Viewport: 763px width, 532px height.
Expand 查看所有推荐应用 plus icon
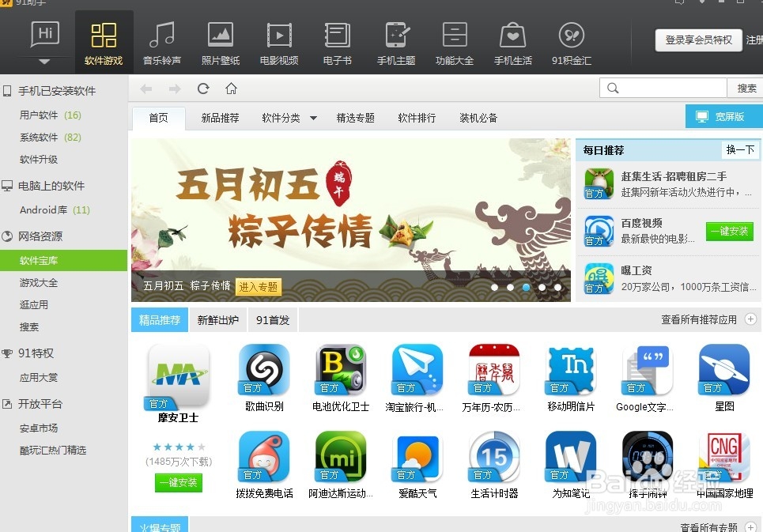coord(751,319)
